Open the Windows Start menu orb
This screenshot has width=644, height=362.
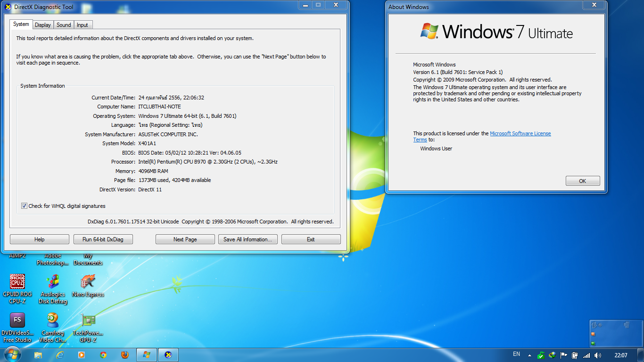click(x=13, y=354)
